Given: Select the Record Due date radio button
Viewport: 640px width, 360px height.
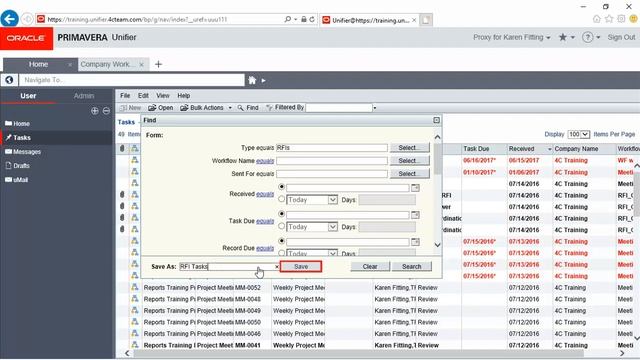Looking at the screenshot, I should coord(281,241).
